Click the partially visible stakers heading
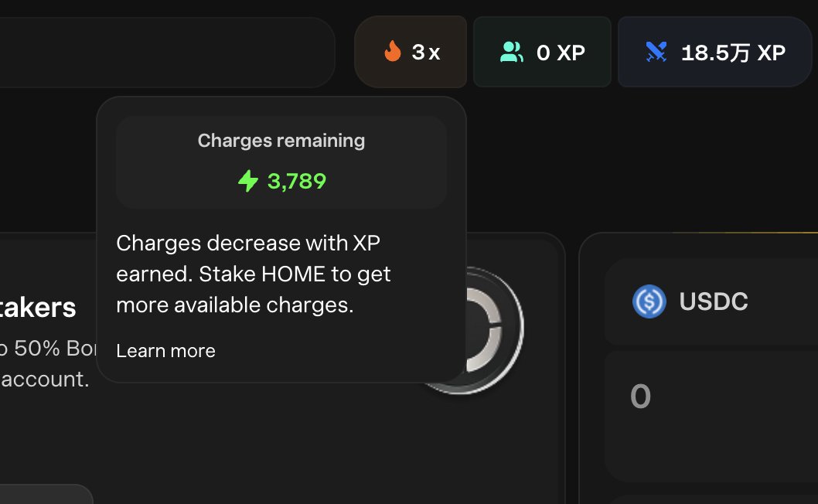Screen dimensions: 818x504 click(x=39, y=308)
